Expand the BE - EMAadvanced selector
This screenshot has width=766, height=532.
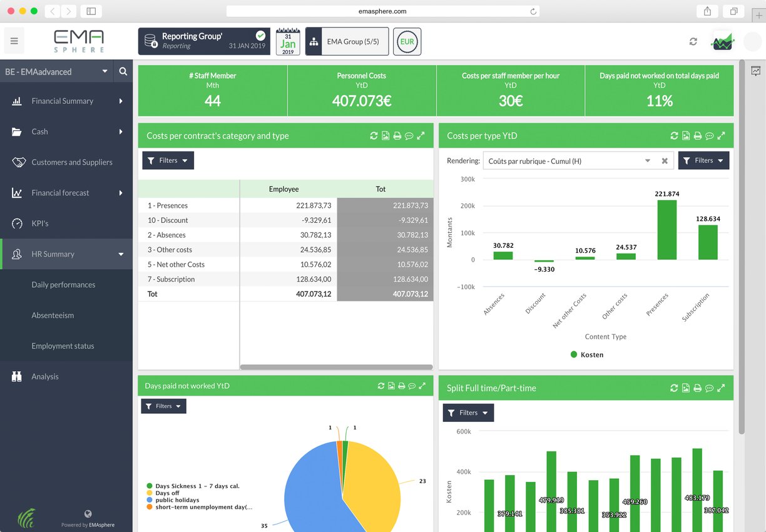(x=105, y=71)
